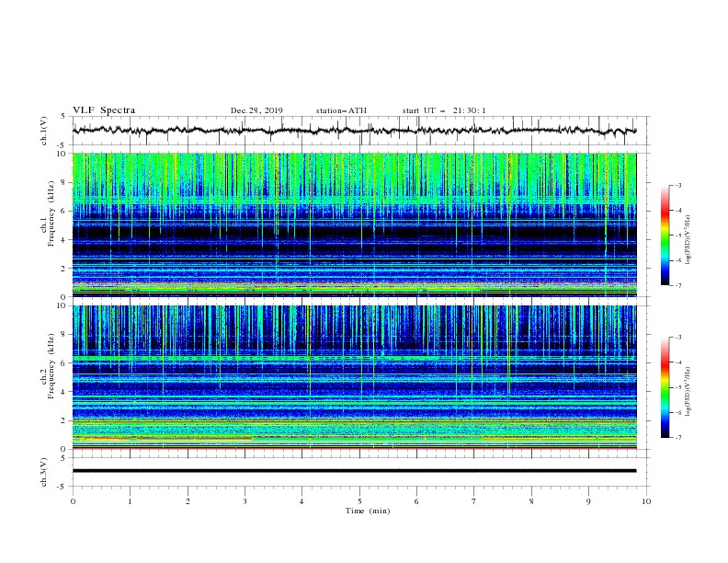Image resolution: width=728 pixels, height=563 pixels.
Task: Click the '8' kHz tick of ch.1 spectrogram
Action: point(64,182)
